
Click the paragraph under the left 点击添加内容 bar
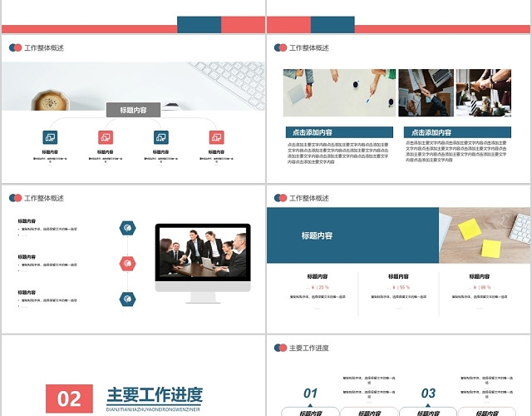[338, 153]
